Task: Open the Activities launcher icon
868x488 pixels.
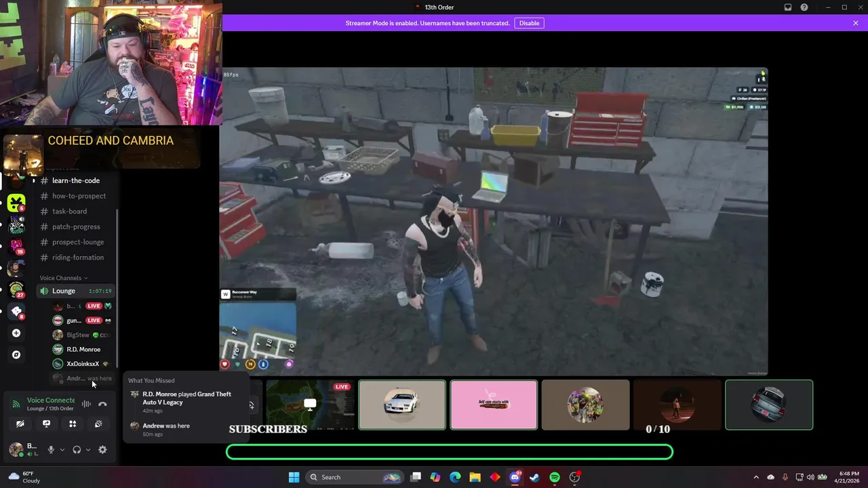Action: coord(73,424)
